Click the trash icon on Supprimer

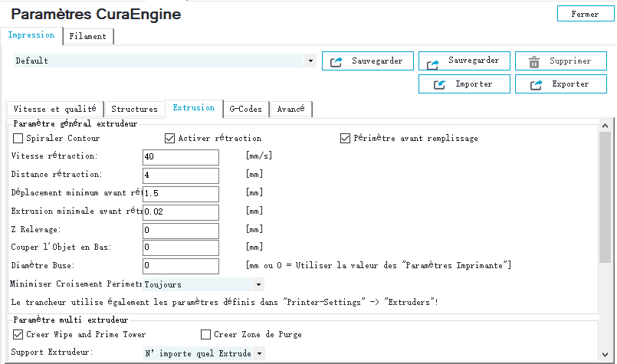pos(534,62)
